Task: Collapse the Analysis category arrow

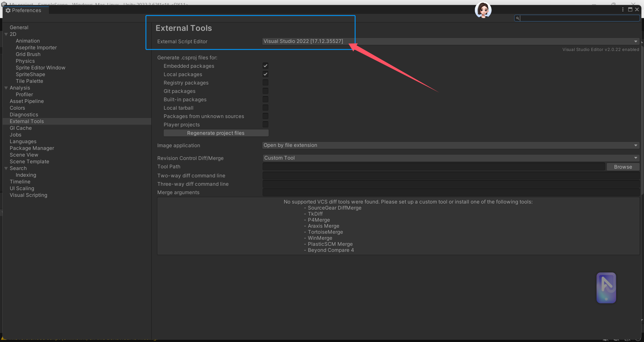Action: [6, 88]
